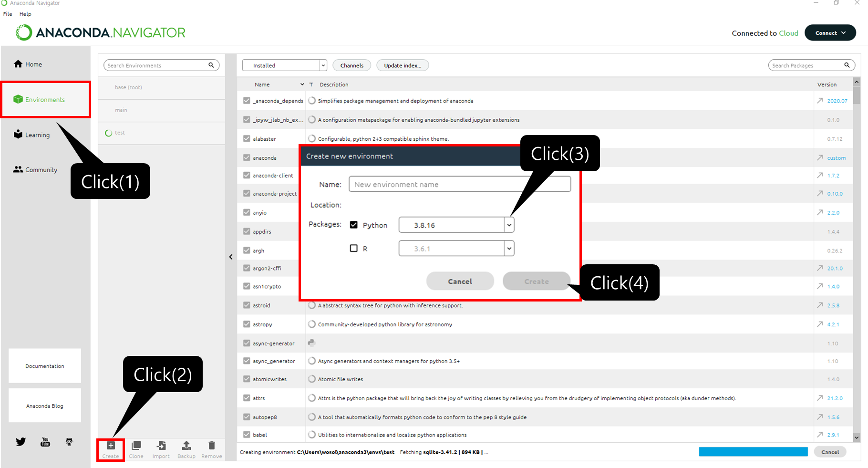Enable the R package checkbox
Image resolution: width=868 pixels, height=468 pixels.
(x=354, y=248)
